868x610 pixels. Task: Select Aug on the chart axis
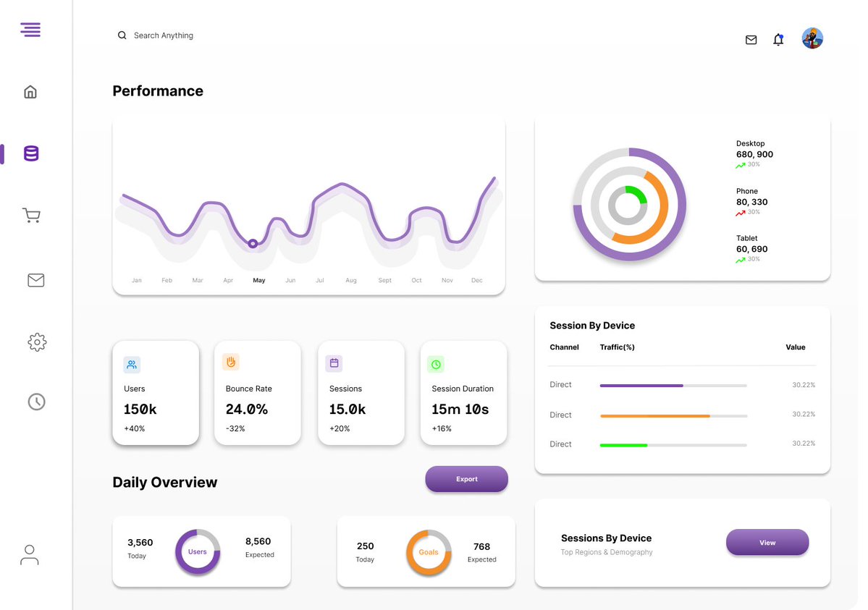[x=351, y=280]
